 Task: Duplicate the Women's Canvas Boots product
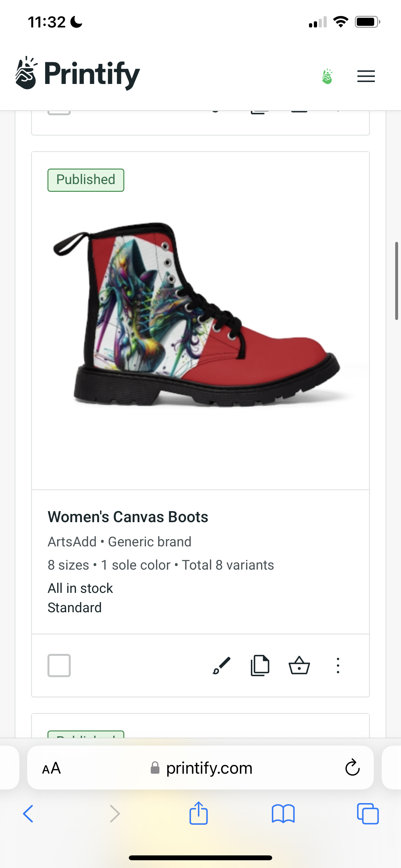coord(260,666)
